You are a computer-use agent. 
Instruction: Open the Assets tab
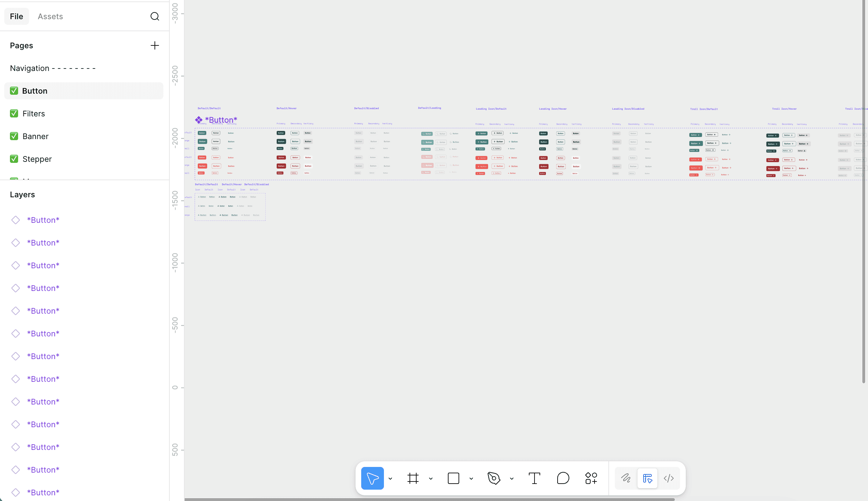[50, 16]
